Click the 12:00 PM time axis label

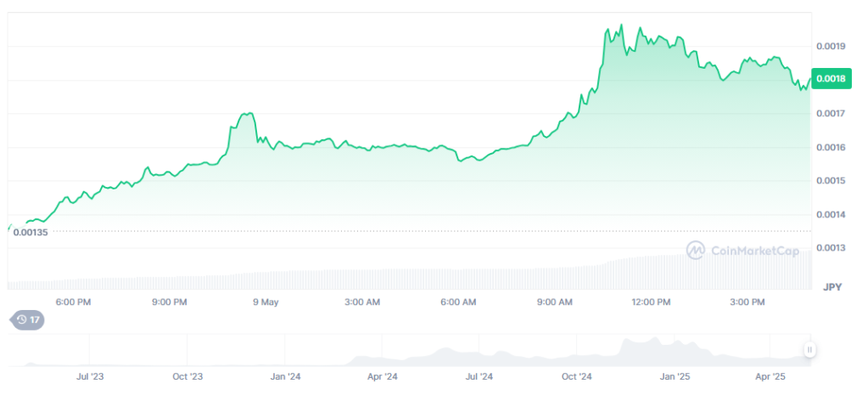652,302
